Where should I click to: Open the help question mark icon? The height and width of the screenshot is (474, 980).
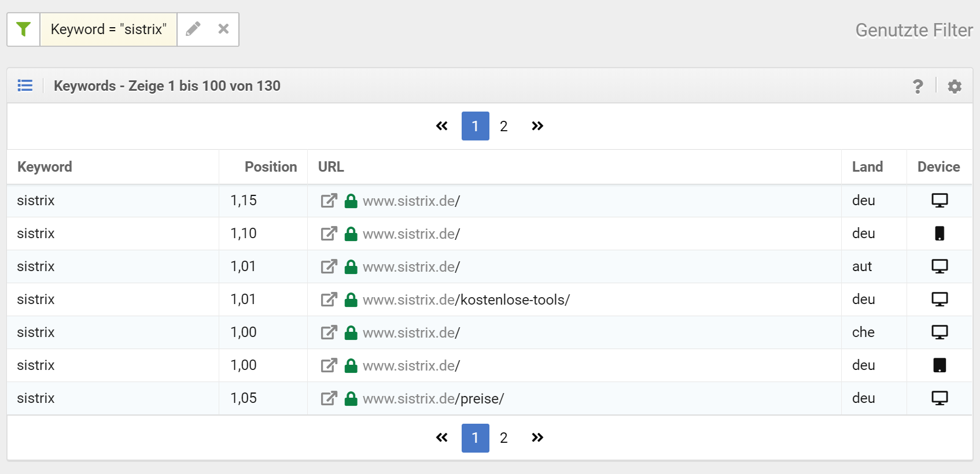pos(918,86)
